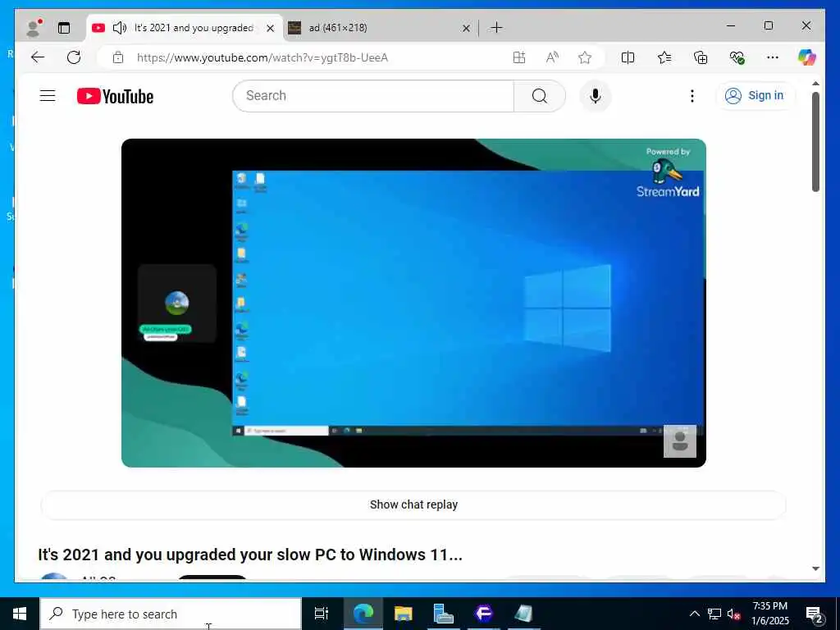Show hidden system tray icons

pyautogui.click(x=694, y=614)
